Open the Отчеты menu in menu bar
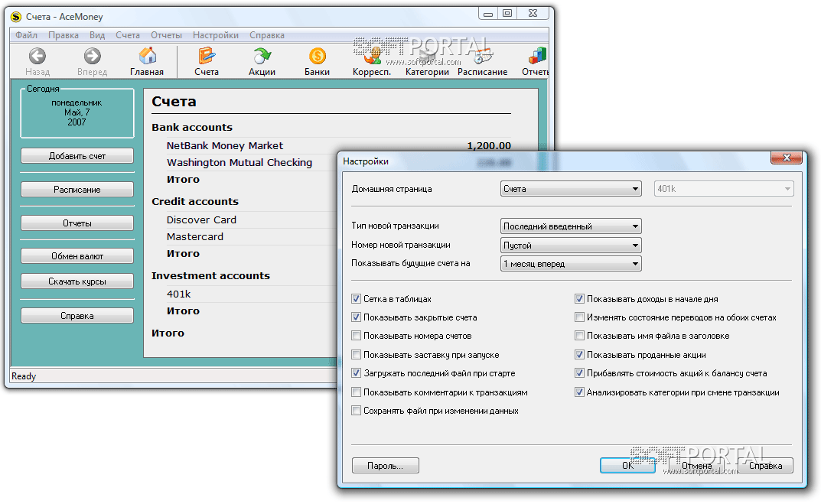The width and height of the screenshot is (821, 504). click(x=167, y=35)
